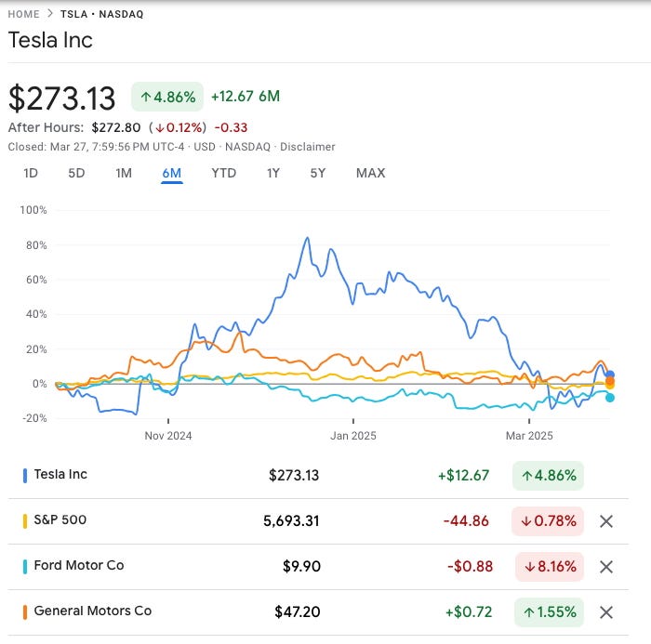This screenshot has height=644, width=651.
Task: Switch chart to 1Y range
Action: click(273, 173)
